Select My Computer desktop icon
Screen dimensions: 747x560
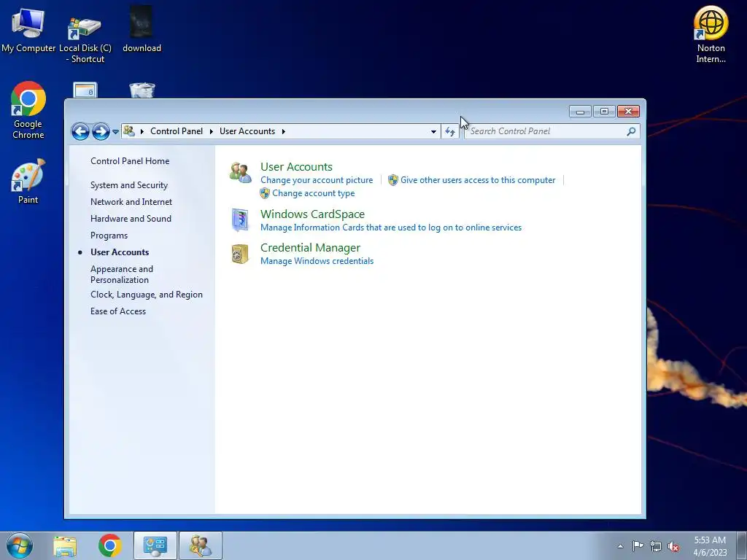(28, 29)
